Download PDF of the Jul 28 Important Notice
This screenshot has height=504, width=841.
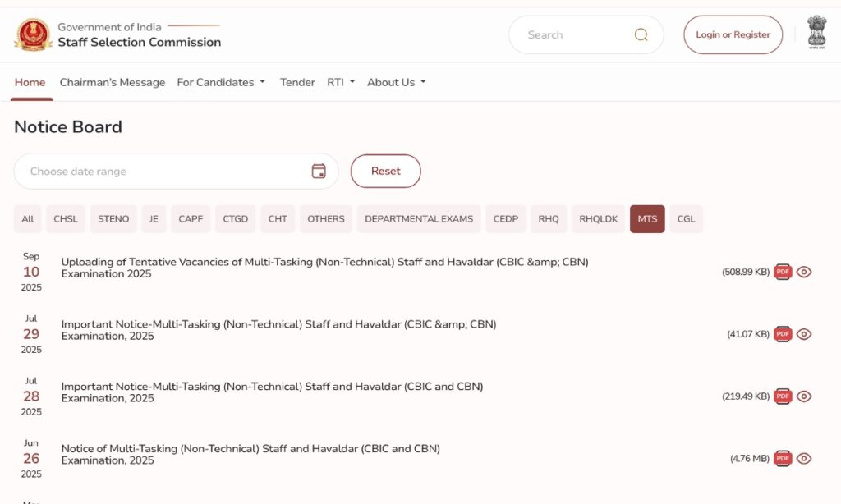(x=783, y=396)
